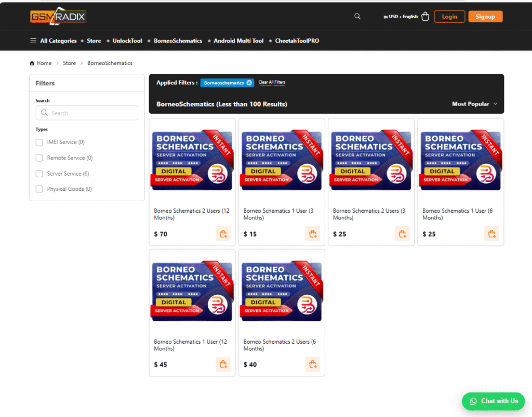Add Borneo Schematics 1 User (12 Months) to cart

[x=223, y=364]
